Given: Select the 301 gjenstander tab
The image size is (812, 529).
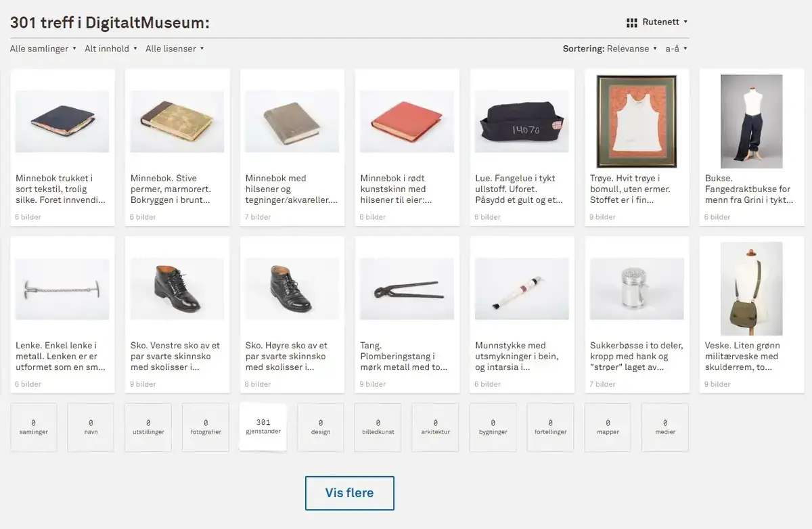Looking at the screenshot, I should 263,427.
